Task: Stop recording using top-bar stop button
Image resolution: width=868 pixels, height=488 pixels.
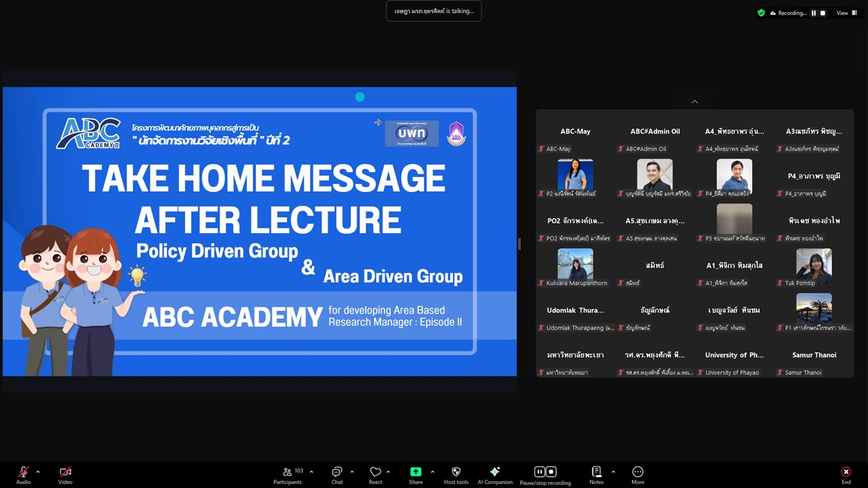Action: [823, 13]
